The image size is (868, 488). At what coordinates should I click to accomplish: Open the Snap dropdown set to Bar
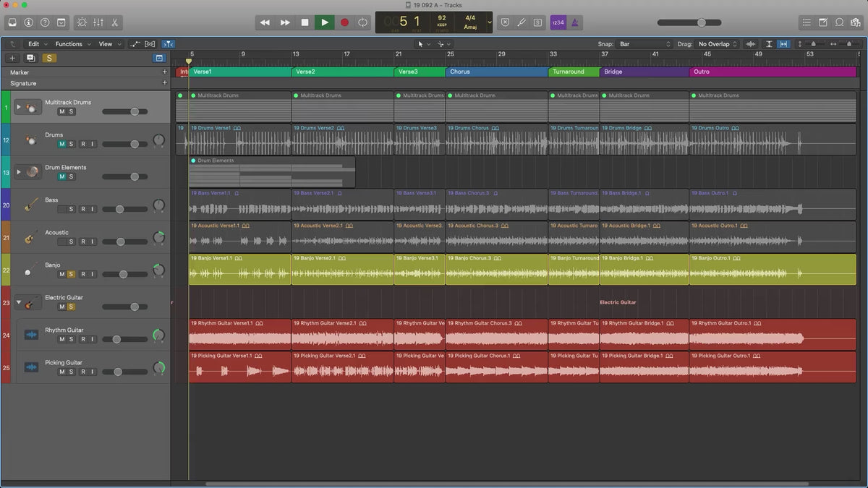point(644,44)
